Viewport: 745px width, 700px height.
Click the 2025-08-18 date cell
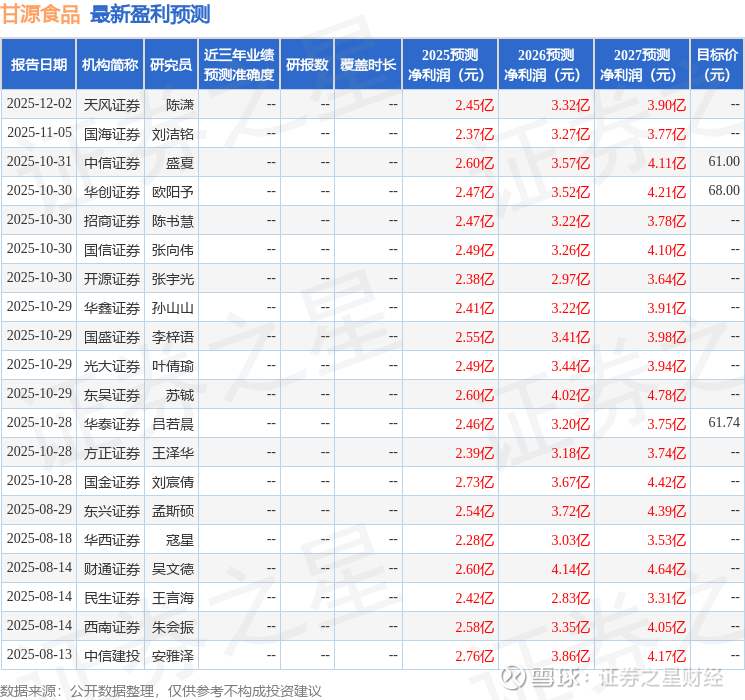point(39,538)
